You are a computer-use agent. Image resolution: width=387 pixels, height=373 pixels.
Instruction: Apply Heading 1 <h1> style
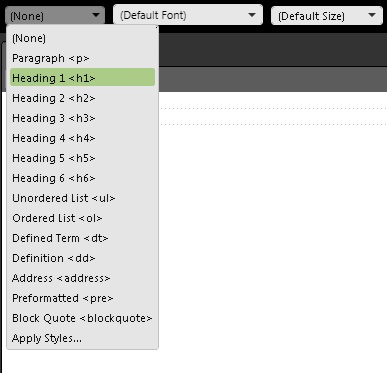(x=82, y=78)
